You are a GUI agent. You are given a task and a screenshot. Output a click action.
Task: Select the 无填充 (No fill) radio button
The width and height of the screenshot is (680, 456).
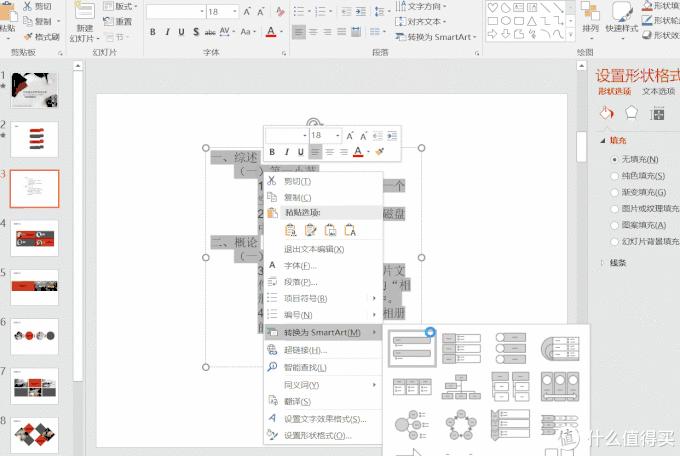pyautogui.click(x=614, y=160)
